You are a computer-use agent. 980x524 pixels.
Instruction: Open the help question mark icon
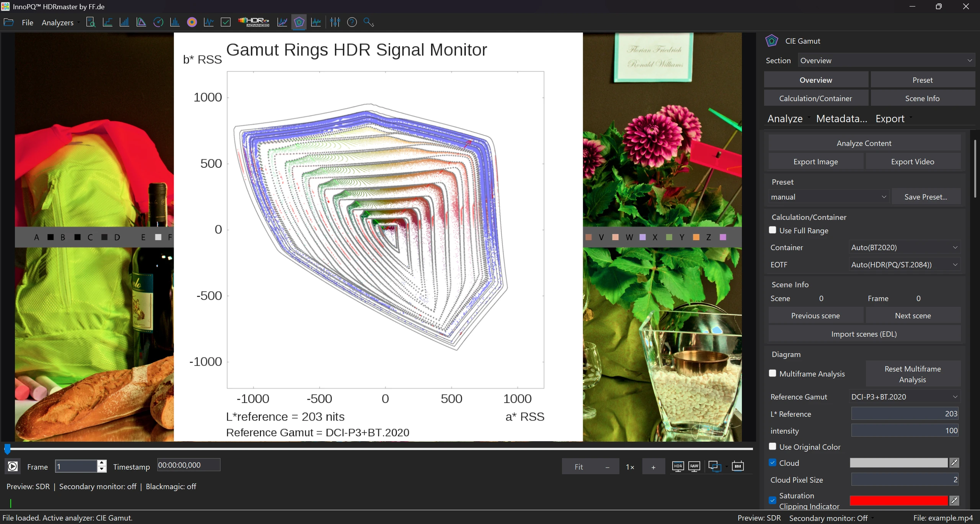click(352, 22)
